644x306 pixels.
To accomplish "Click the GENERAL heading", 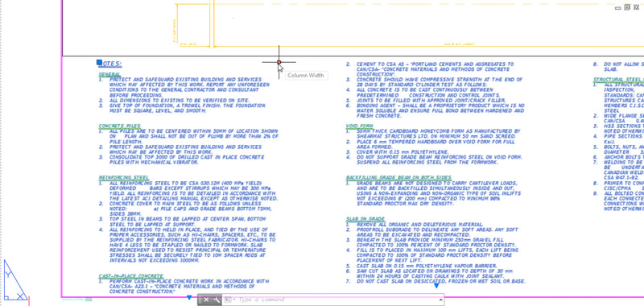I will 109,75.
